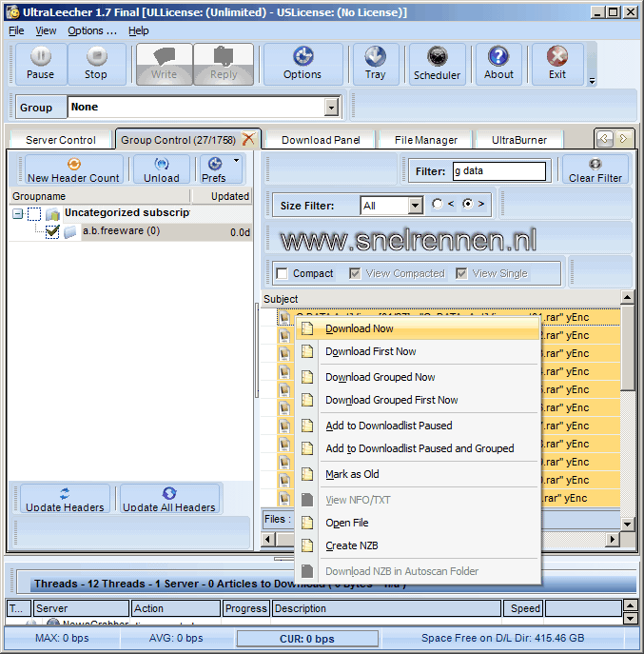Switch to the Server Control tab
644x654 pixels.
(x=61, y=140)
